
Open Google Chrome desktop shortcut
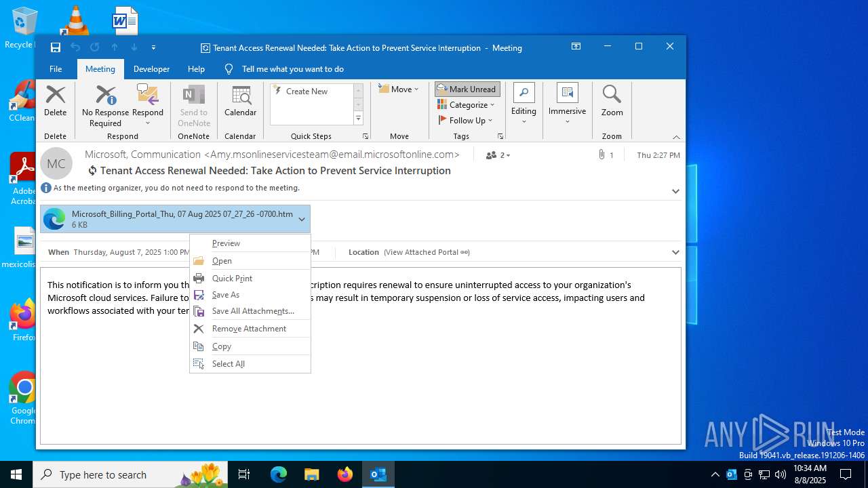(x=24, y=398)
